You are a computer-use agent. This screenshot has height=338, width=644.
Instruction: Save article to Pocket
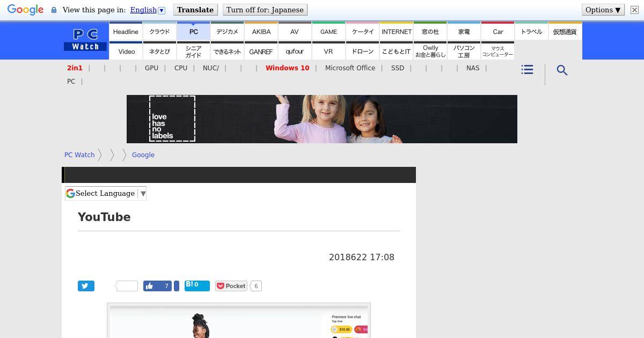(231, 286)
